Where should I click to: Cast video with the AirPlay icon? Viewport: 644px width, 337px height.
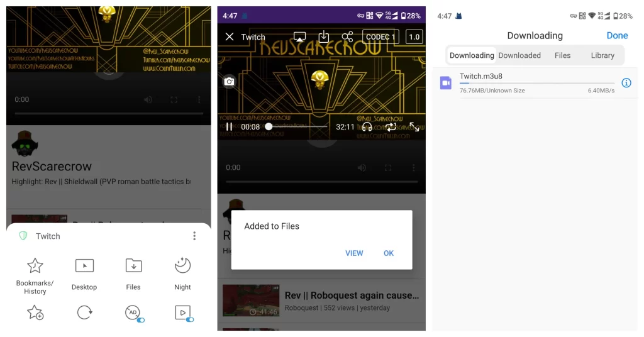click(x=299, y=37)
